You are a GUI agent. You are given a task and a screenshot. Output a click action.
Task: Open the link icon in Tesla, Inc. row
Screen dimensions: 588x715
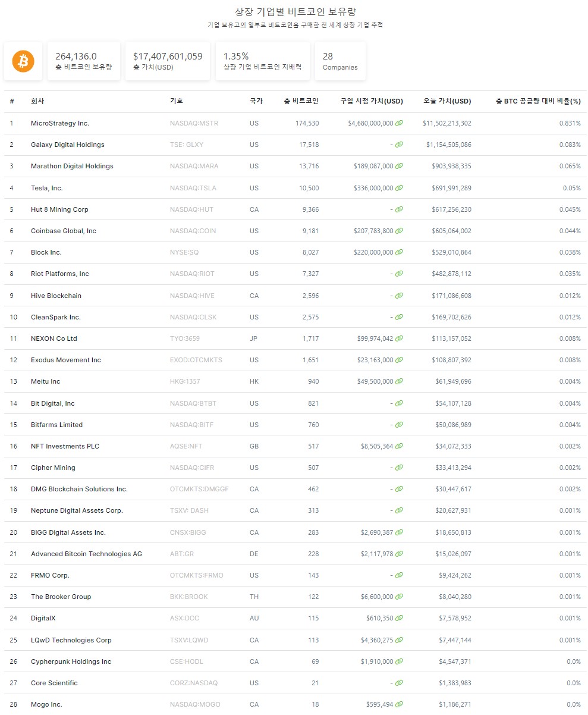[x=399, y=188]
